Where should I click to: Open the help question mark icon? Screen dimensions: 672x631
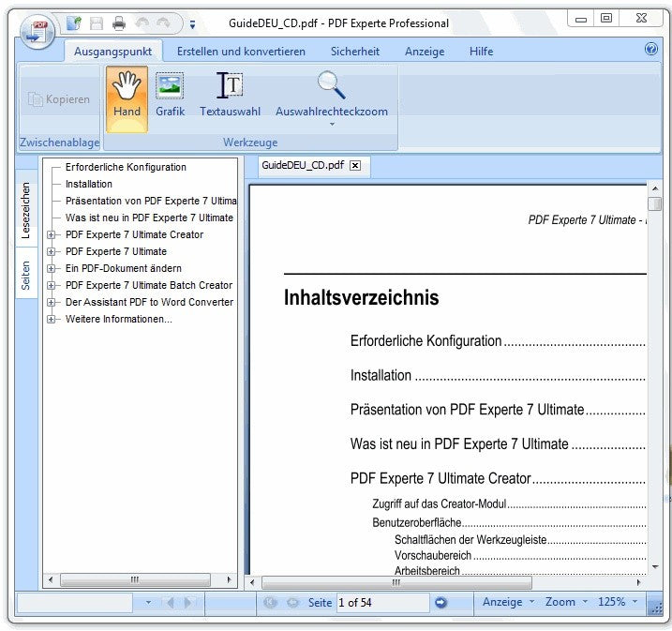coord(651,49)
